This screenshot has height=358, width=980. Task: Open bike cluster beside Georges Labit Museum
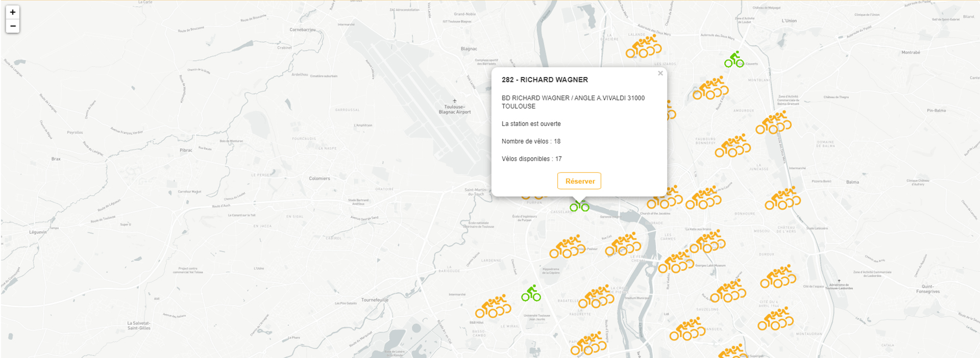pyautogui.click(x=676, y=262)
